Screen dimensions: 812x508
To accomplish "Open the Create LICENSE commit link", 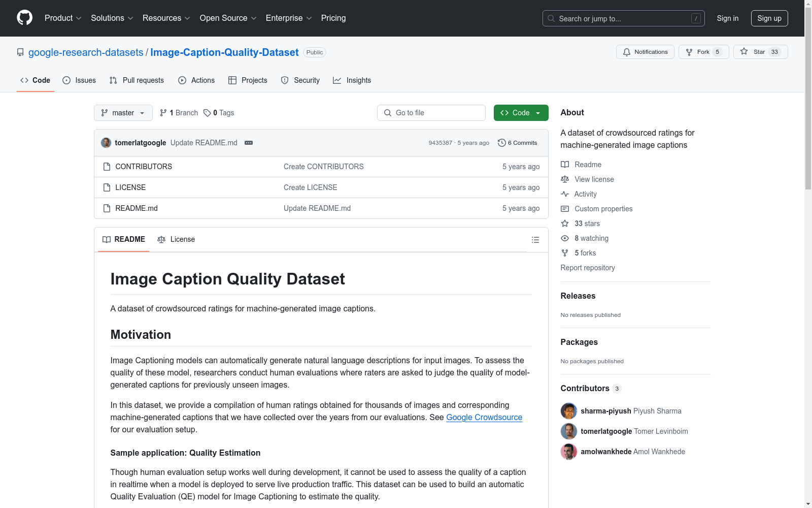I will pyautogui.click(x=311, y=187).
